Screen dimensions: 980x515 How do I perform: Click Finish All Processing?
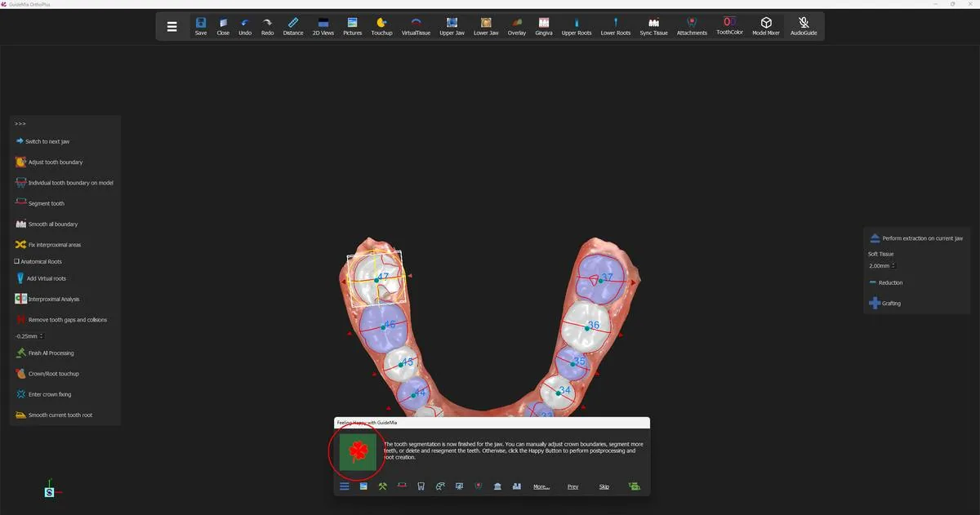pyautogui.click(x=44, y=353)
